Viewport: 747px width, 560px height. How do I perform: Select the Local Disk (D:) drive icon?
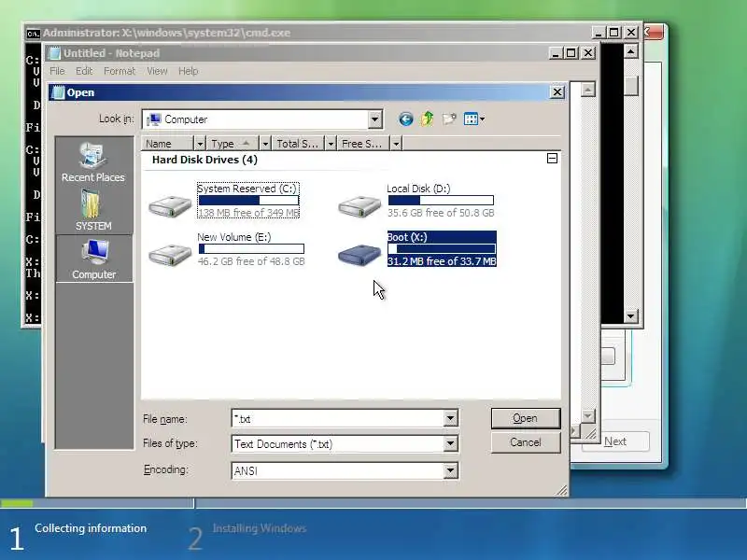coord(359,205)
